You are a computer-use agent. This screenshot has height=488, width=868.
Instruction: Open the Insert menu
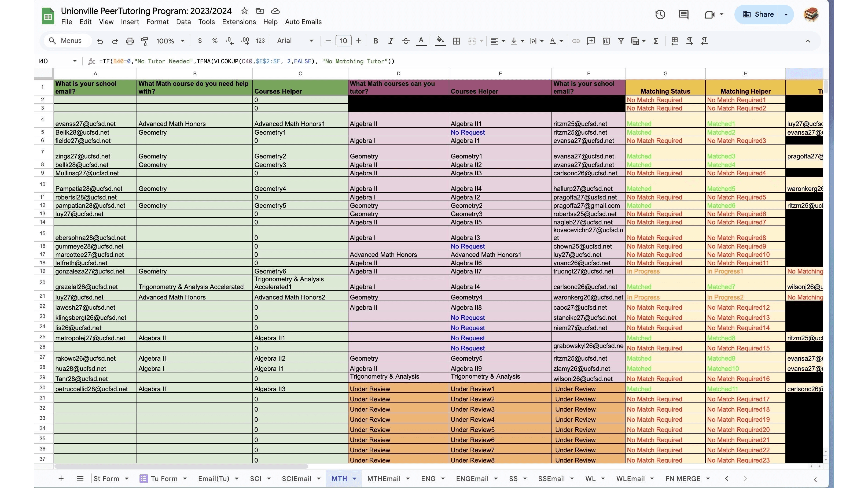pos(130,22)
